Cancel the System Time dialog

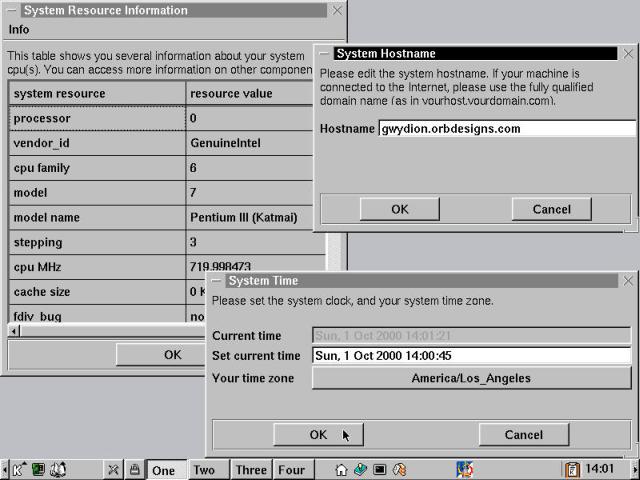(523, 435)
